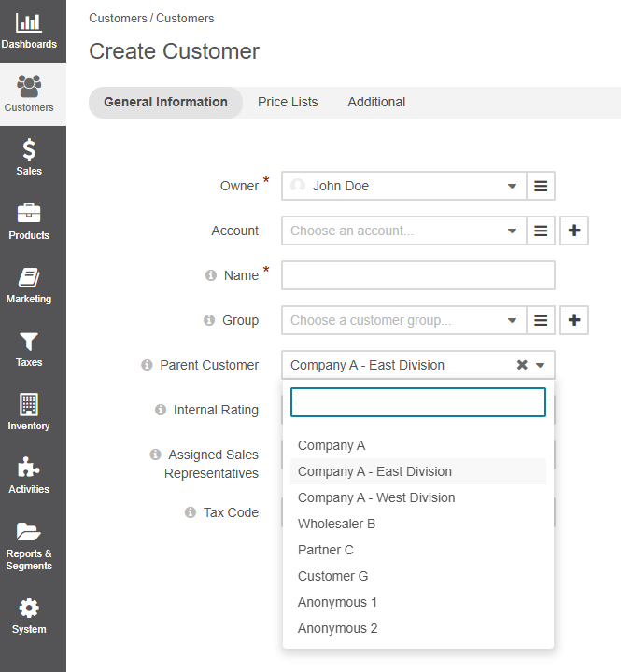Click the Taxes funnel icon

point(29,342)
